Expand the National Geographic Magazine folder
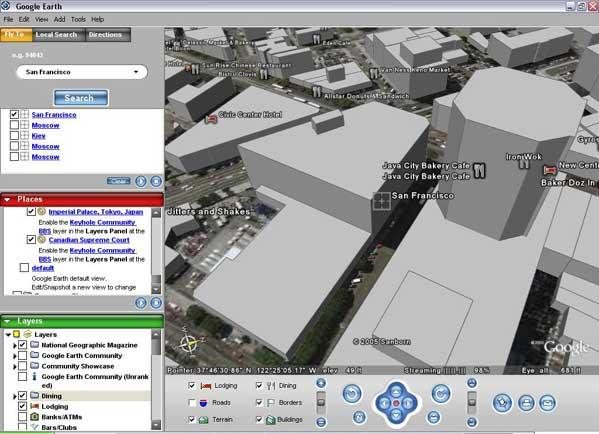 (x=15, y=345)
